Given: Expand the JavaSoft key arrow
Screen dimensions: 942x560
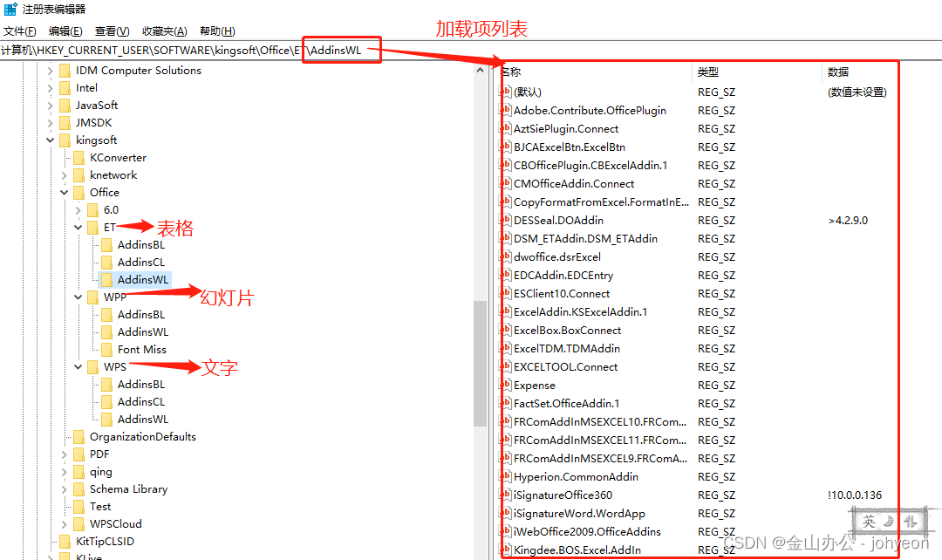Looking at the screenshot, I should pos(51,106).
